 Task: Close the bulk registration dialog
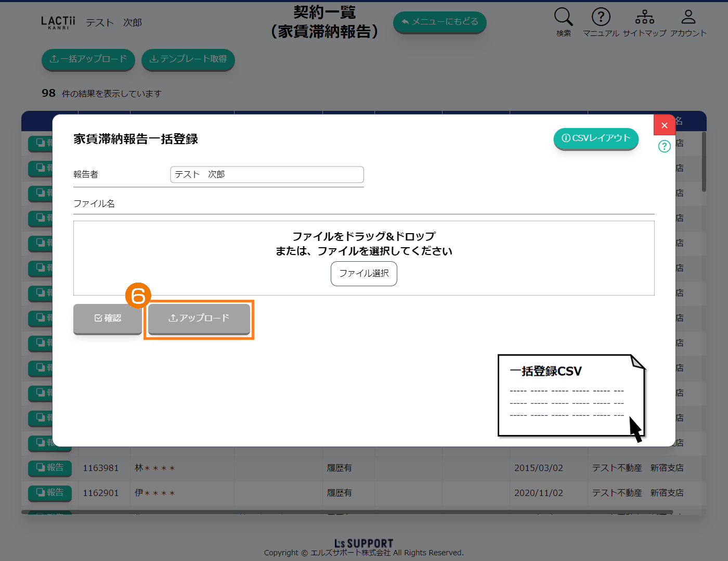[664, 125]
